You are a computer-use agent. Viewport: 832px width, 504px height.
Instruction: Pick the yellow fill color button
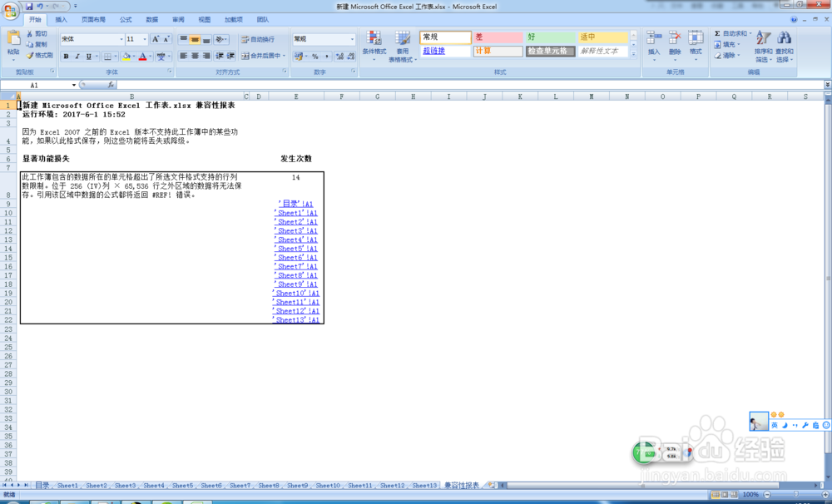point(126,57)
